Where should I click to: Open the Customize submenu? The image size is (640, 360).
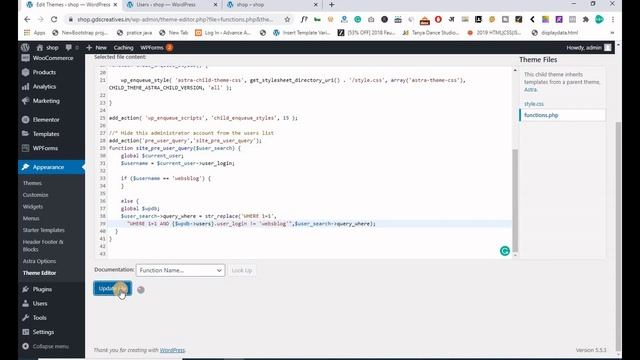point(36,195)
